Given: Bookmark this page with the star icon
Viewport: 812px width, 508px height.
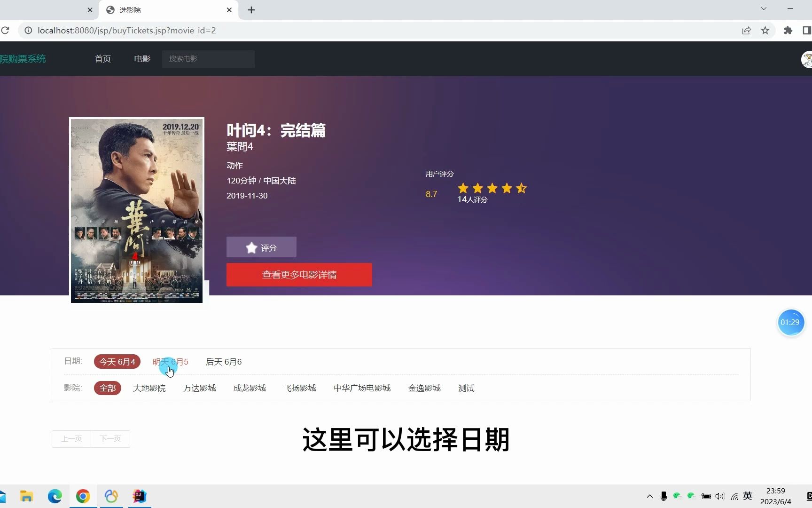Looking at the screenshot, I should [x=765, y=31].
